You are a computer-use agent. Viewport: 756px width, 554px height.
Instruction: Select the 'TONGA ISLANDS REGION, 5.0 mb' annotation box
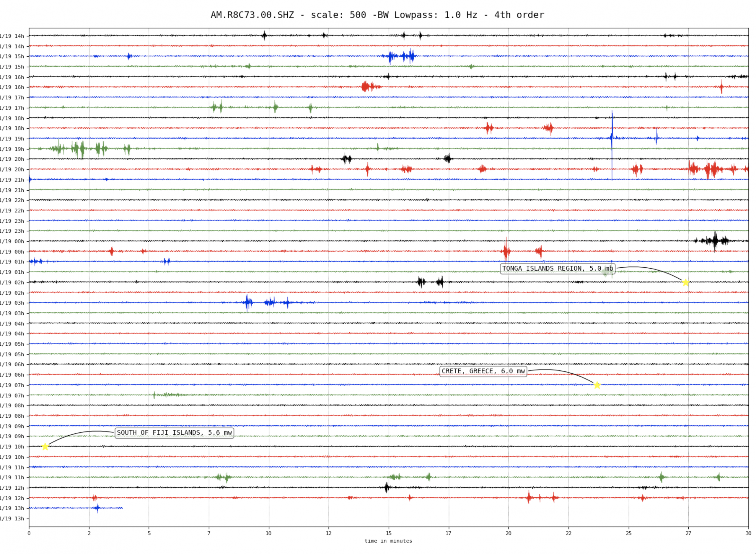(557, 268)
